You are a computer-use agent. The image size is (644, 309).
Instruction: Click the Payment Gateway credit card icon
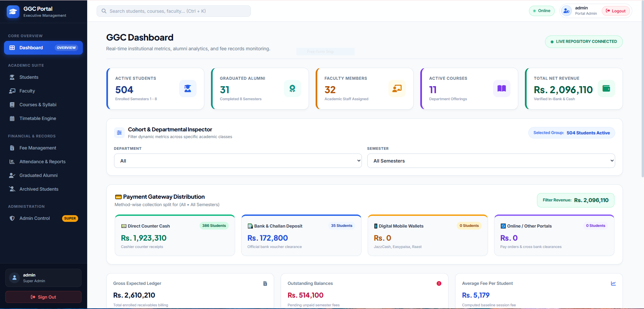[118, 197]
